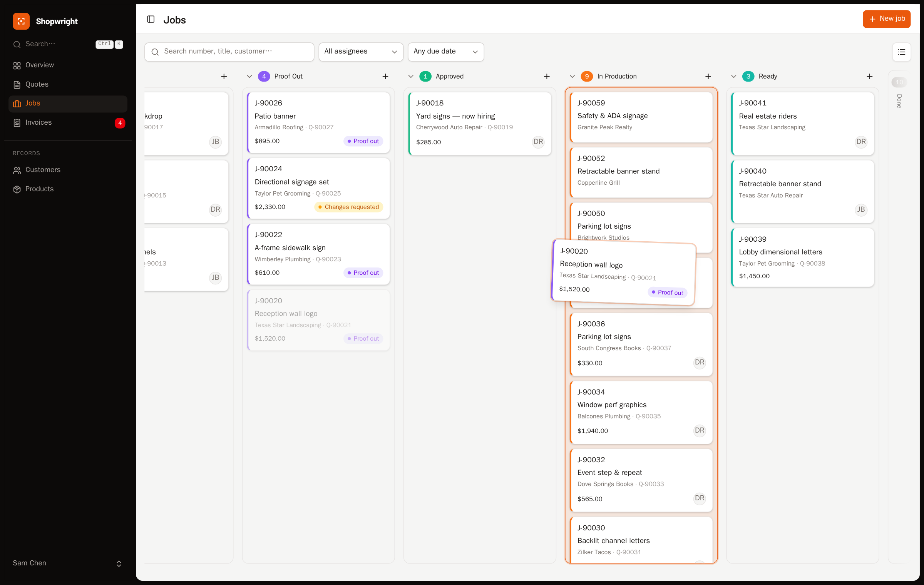Click the New job button
Screen dimensions: 924x585
(887, 19)
